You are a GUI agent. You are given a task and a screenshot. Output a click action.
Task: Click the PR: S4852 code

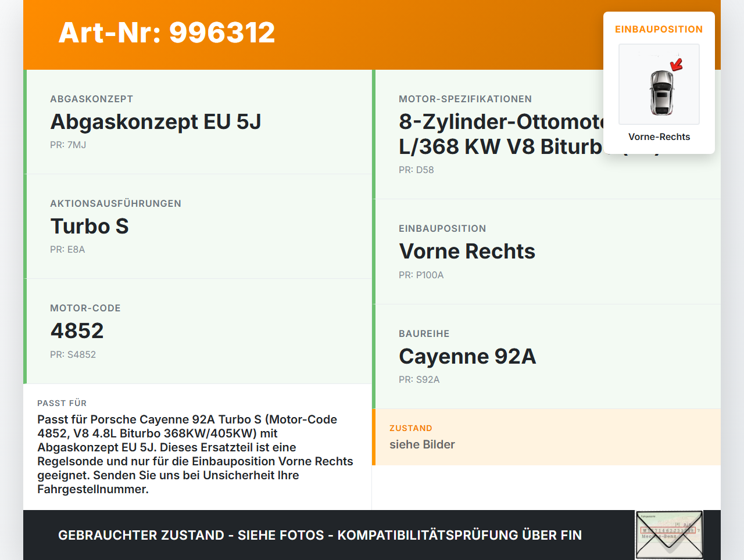(x=73, y=354)
